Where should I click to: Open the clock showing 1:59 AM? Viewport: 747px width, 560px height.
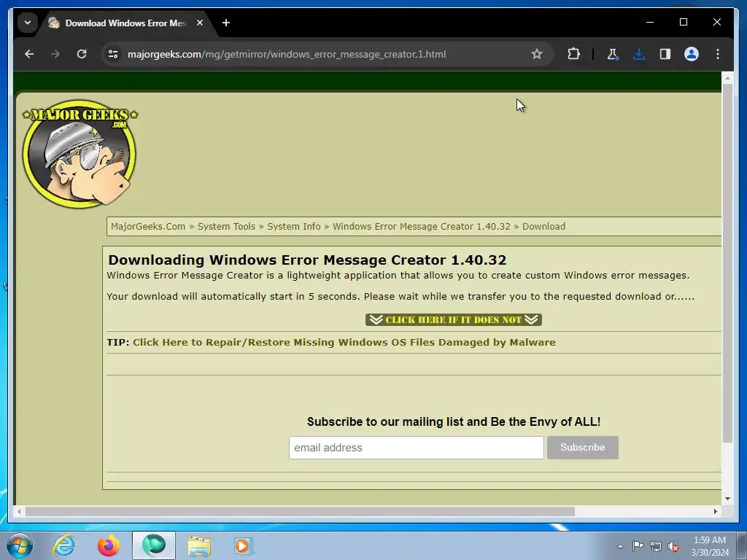[710, 546]
